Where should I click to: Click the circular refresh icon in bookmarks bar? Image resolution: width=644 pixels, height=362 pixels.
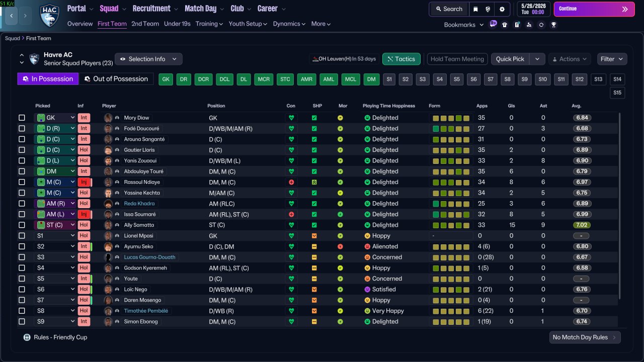541,25
